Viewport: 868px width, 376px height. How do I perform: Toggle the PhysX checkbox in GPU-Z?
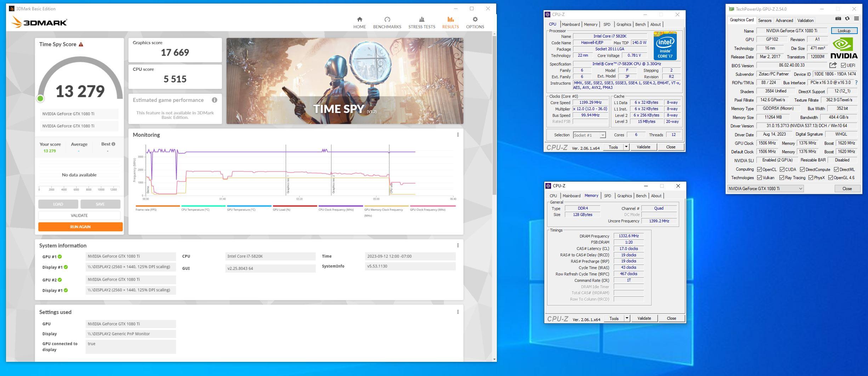point(811,178)
